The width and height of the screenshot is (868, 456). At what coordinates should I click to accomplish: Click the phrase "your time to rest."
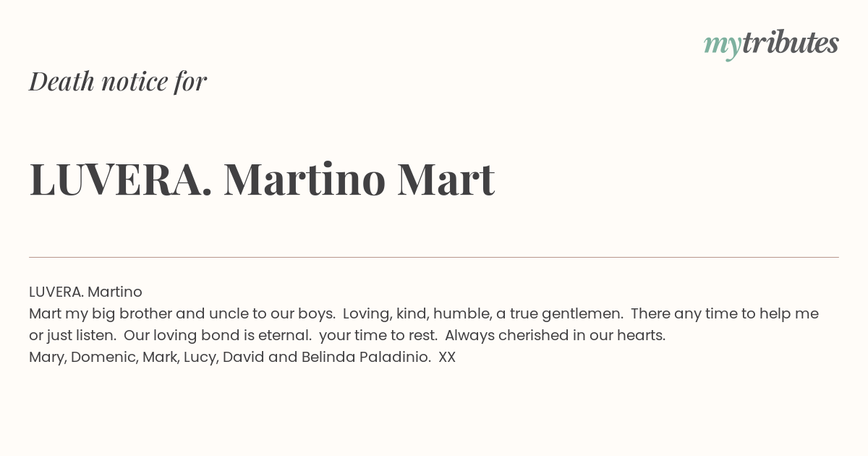[x=378, y=335]
